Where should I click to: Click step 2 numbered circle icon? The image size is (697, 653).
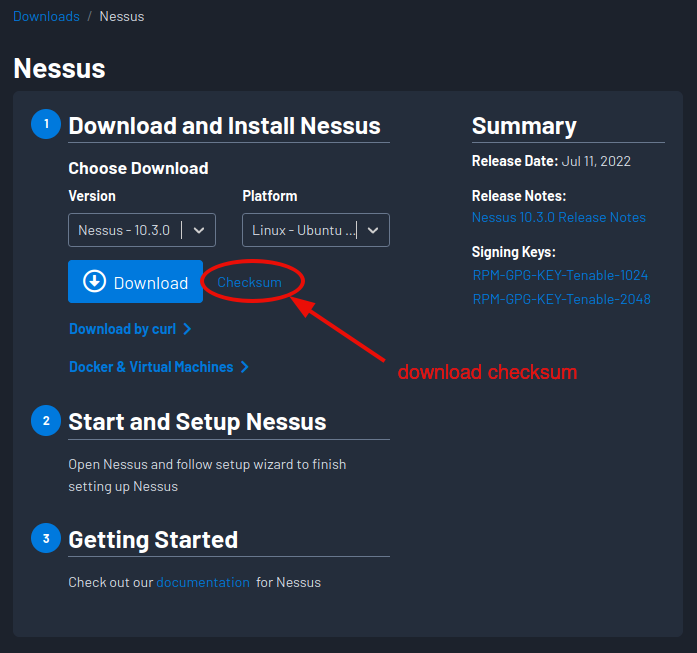click(45, 421)
